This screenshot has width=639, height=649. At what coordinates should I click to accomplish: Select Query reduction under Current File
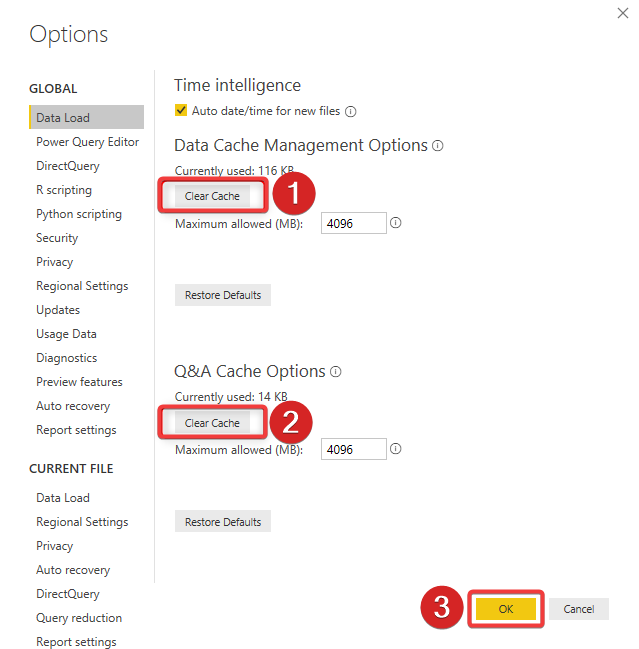[x=79, y=618]
